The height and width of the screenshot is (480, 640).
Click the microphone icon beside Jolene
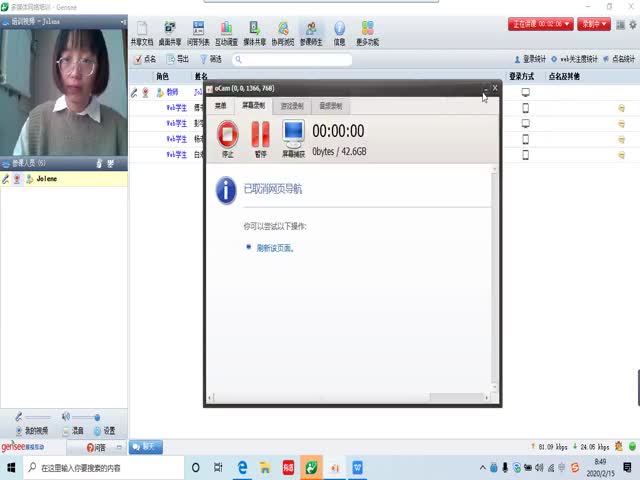[x=6, y=179]
